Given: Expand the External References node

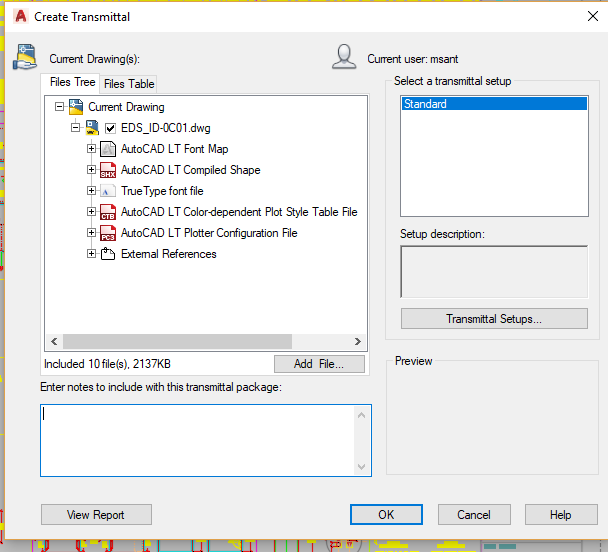Looking at the screenshot, I should point(92,254).
